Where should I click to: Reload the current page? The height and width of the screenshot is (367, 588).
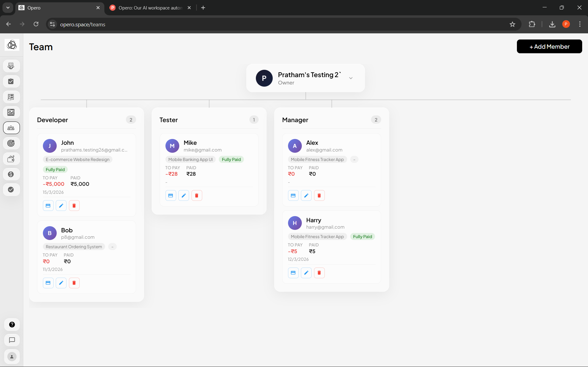click(36, 24)
